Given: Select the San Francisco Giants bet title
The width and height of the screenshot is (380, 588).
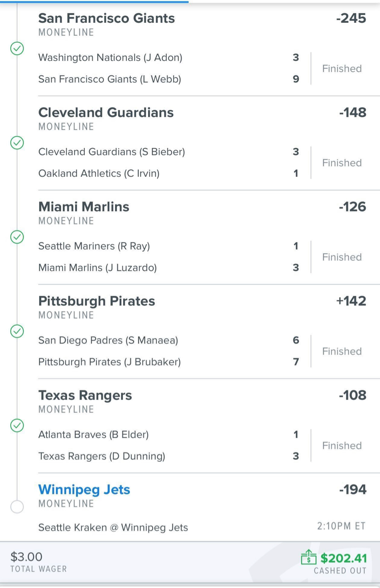Looking at the screenshot, I should coord(107,18).
